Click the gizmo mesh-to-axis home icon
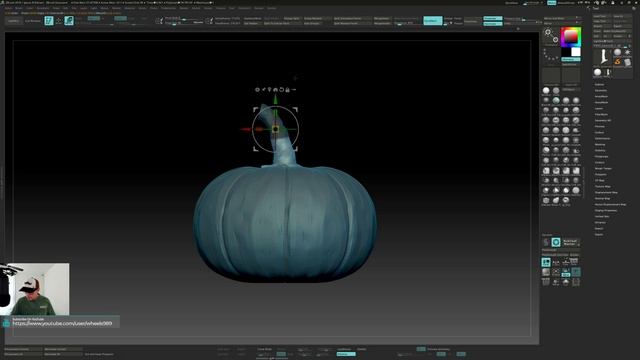The image size is (640, 360). (276, 89)
